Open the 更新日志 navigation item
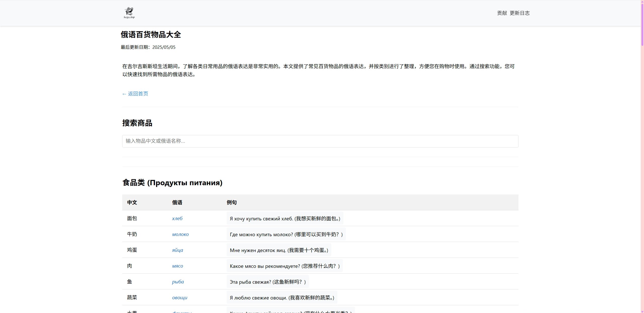The width and height of the screenshot is (644, 313). coord(519,13)
